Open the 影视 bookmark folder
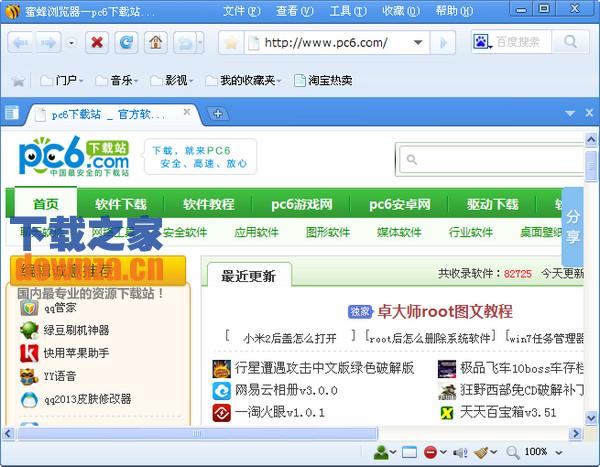This screenshot has height=467, width=600. click(171, 80)
